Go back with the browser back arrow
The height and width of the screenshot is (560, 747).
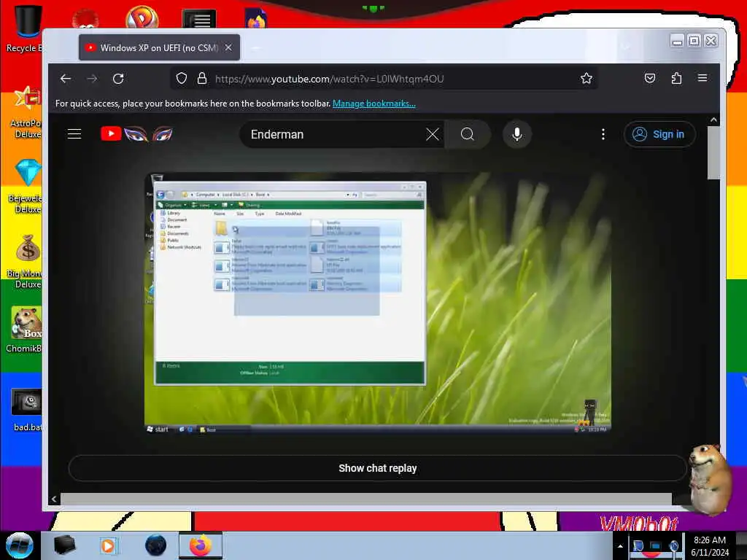point(66,79)
